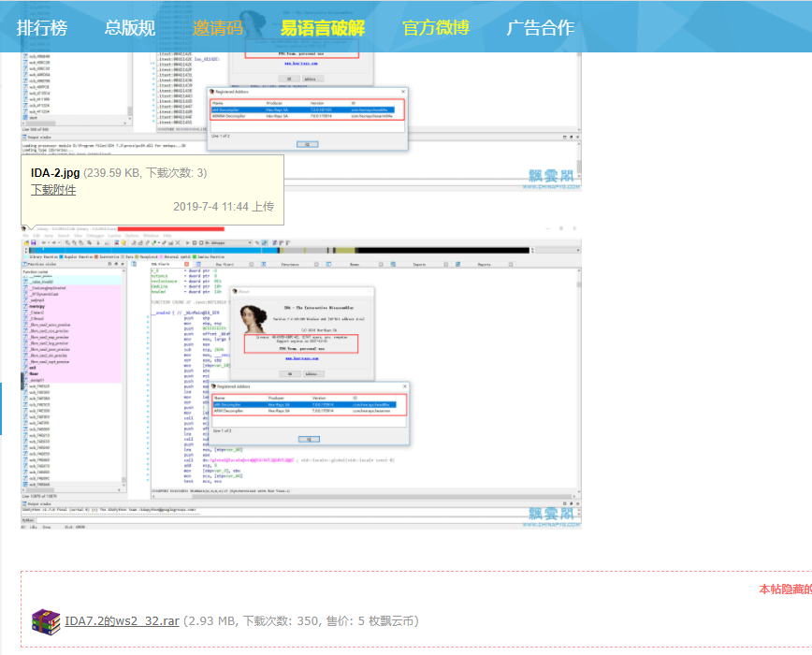This screenshot has width=812, height=655.
Task: Click the WinRAR archive icon beside the attachment
Action: click(x=46, y=621)
